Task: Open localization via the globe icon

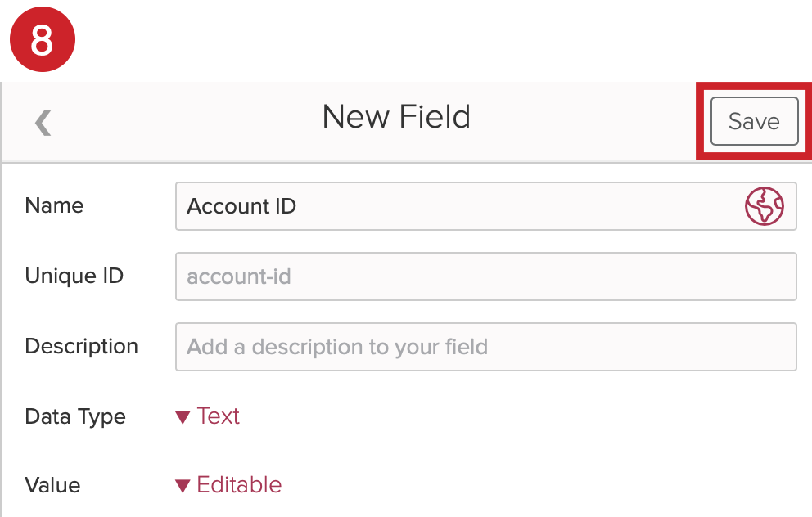Action: tap(765, 206)
